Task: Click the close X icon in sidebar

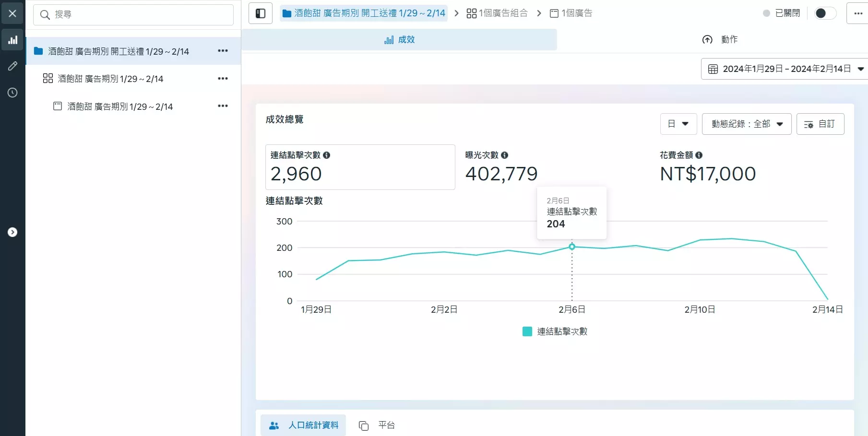Action: tap(12, 13)
